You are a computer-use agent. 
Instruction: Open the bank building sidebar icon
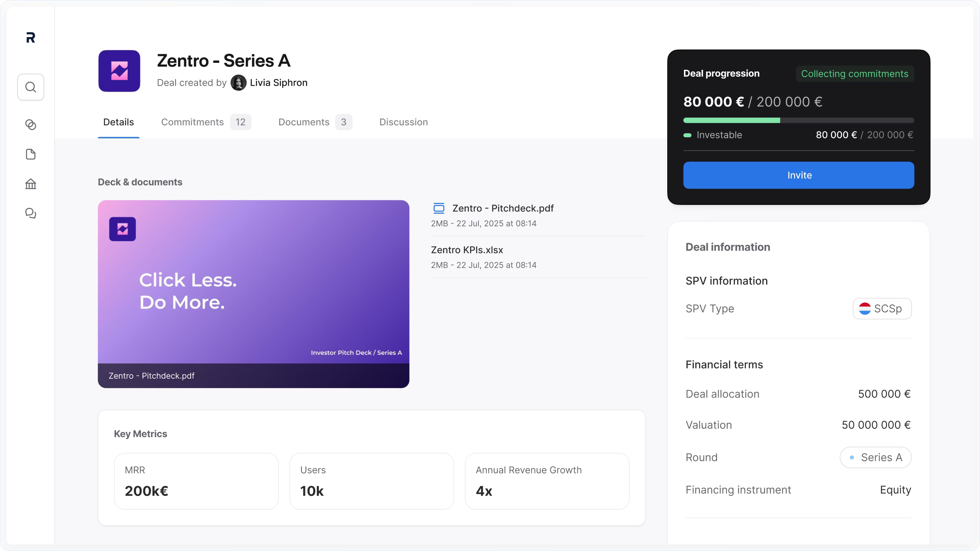pos(31,184)
